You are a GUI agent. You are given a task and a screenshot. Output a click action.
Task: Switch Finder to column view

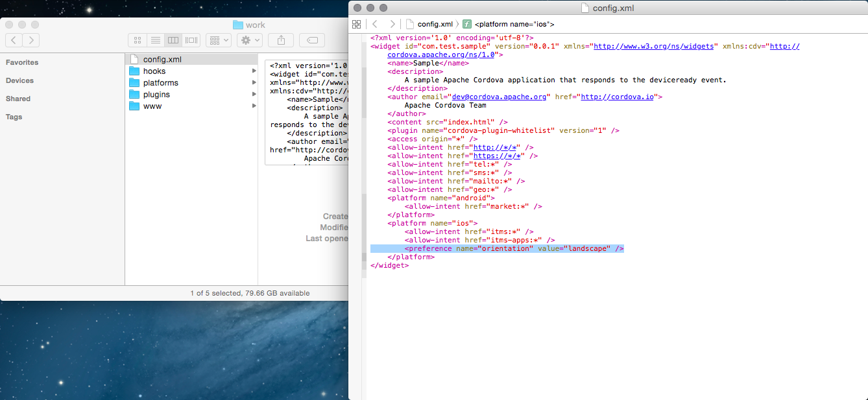173,40
